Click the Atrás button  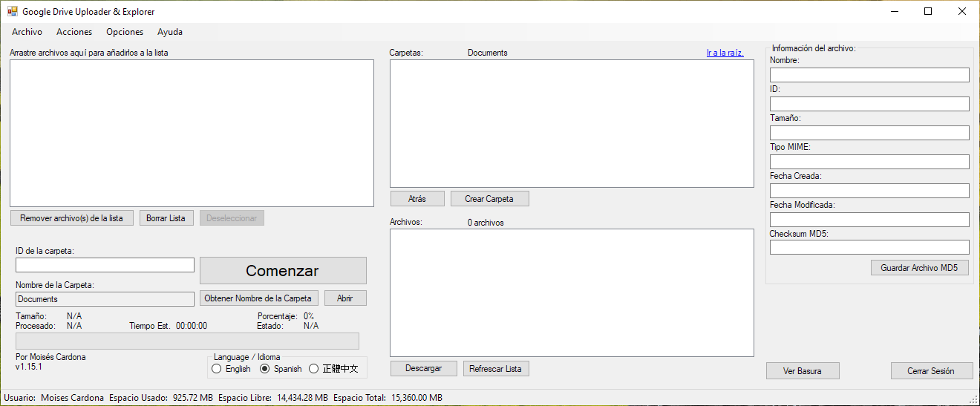tap(417, 199)
